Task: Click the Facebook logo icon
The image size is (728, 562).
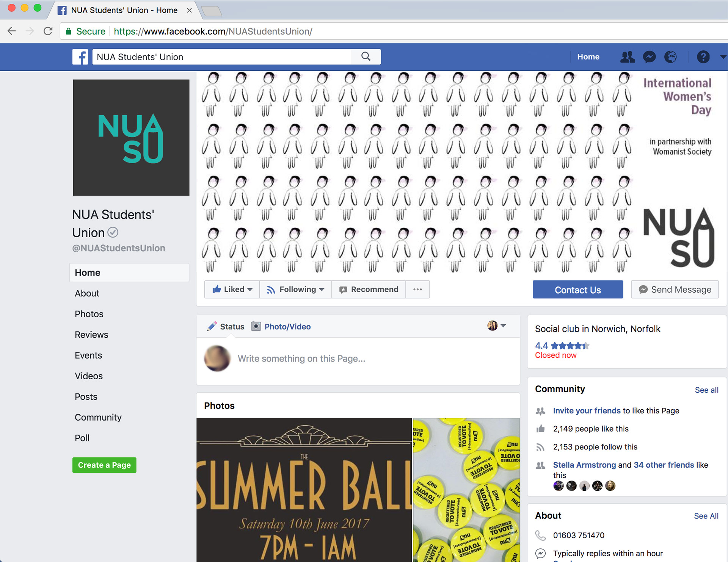Action: click(x=80, y=57)
